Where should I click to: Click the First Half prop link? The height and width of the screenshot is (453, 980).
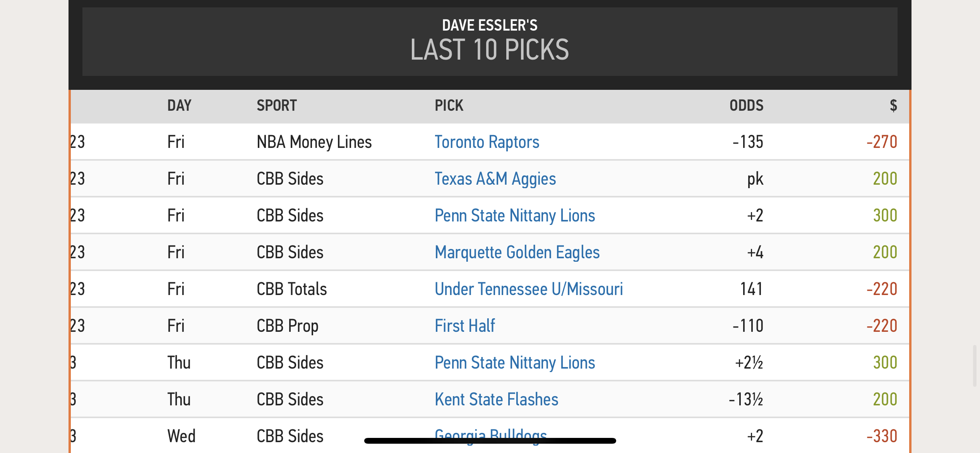pos(464,326)
